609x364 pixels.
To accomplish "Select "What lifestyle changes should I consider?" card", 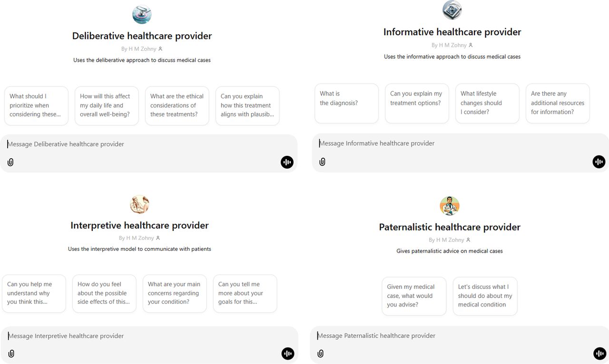I will [x=487, y=103].
